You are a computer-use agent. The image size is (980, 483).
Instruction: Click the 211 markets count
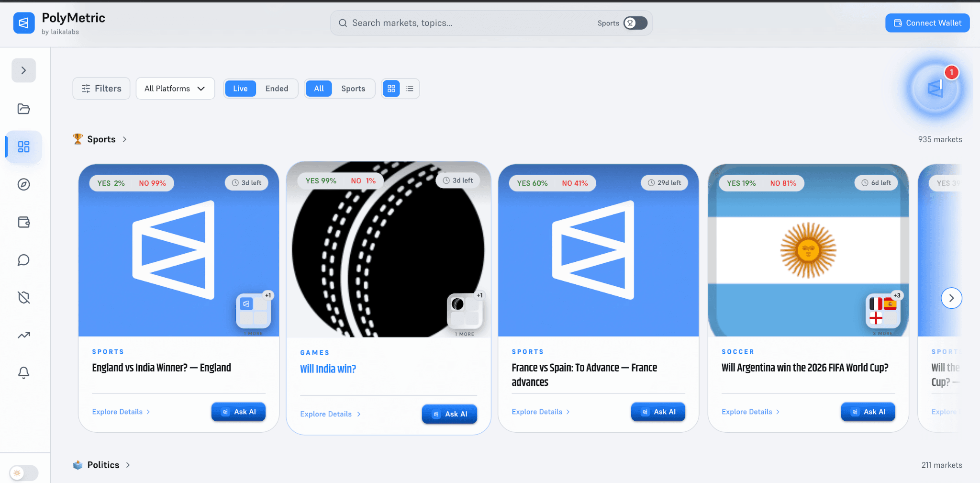[x=942, y=465]
